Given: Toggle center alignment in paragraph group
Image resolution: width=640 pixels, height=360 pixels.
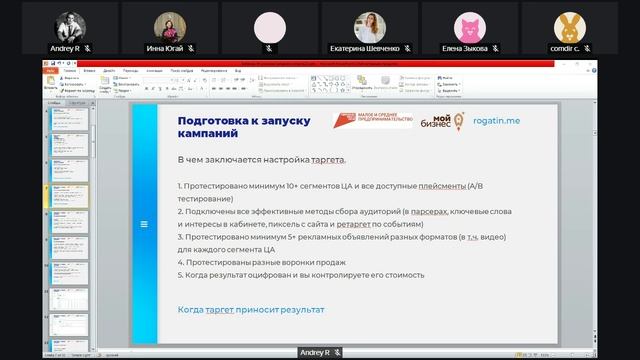Looking at the screenshot, I should (x=221, y=89).
